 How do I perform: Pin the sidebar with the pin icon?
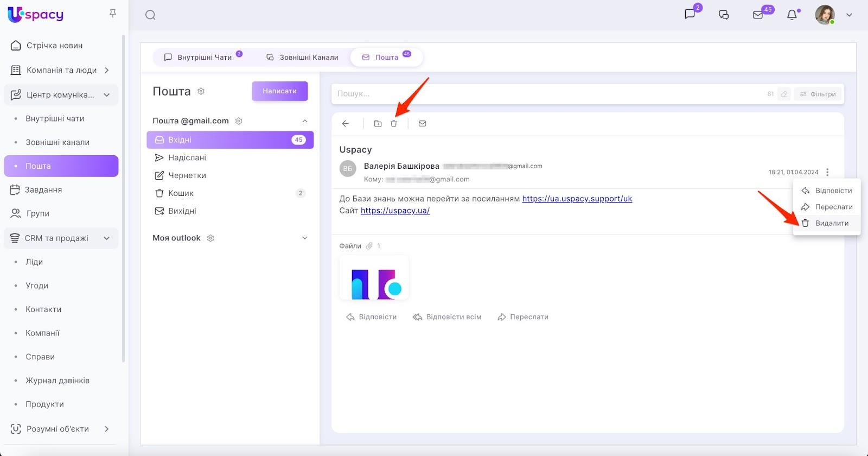(113, 14)
